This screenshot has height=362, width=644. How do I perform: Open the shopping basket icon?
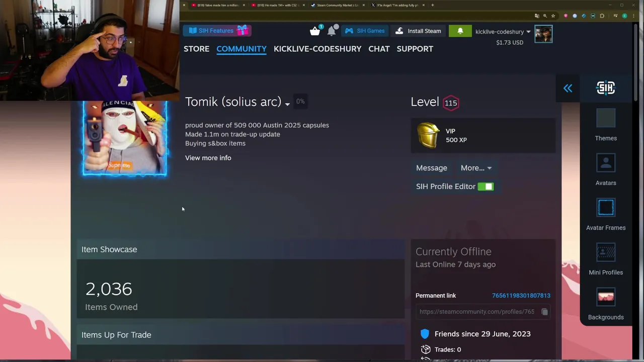tap(315, 31)
